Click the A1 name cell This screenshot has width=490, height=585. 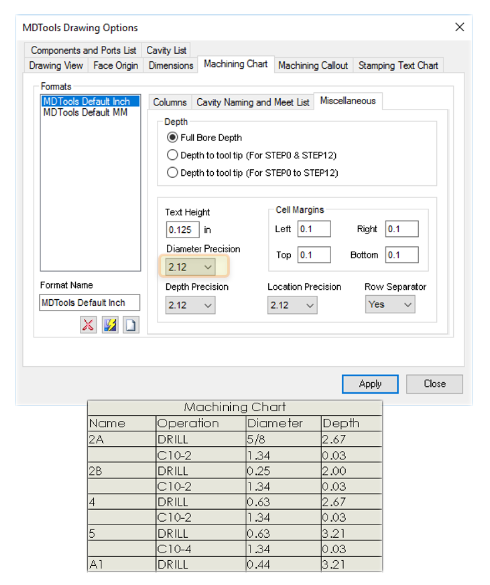(x=122, y=564)
